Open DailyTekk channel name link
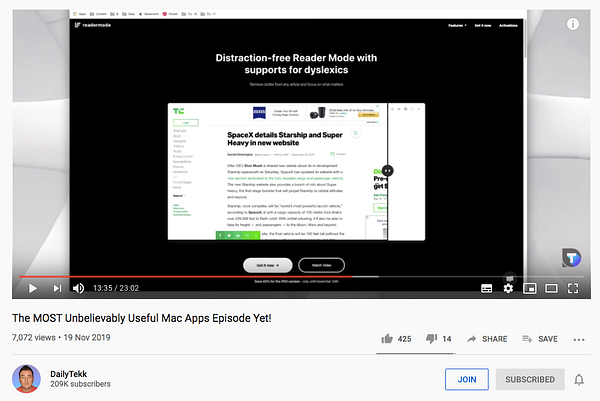The width and height of the screenshot is (600, 401). tap(68, 374)
